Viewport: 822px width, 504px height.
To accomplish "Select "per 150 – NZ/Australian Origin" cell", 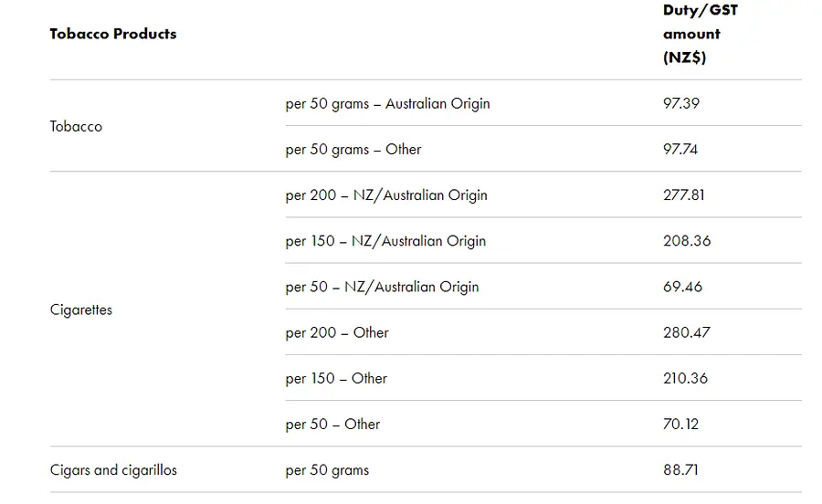I will (x=385, y=241).
